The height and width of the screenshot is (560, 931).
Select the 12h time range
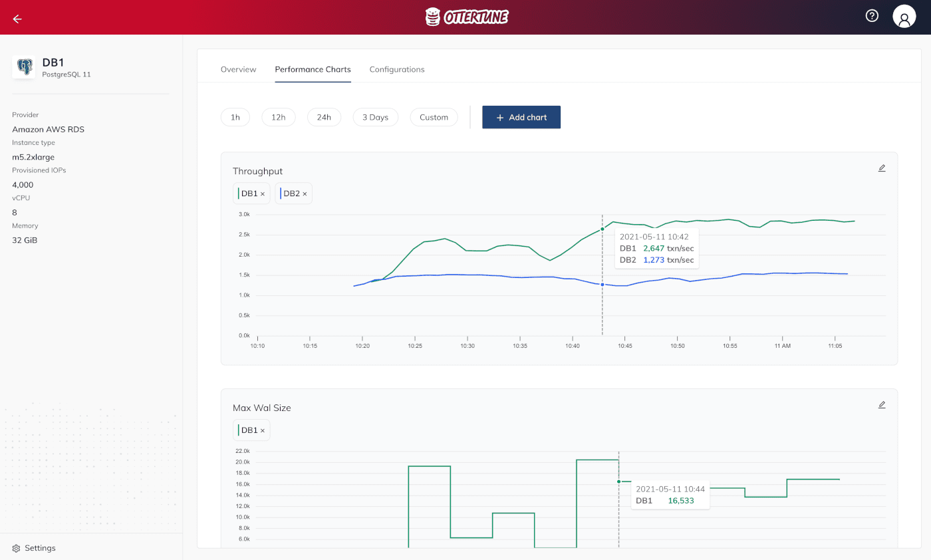278,117
